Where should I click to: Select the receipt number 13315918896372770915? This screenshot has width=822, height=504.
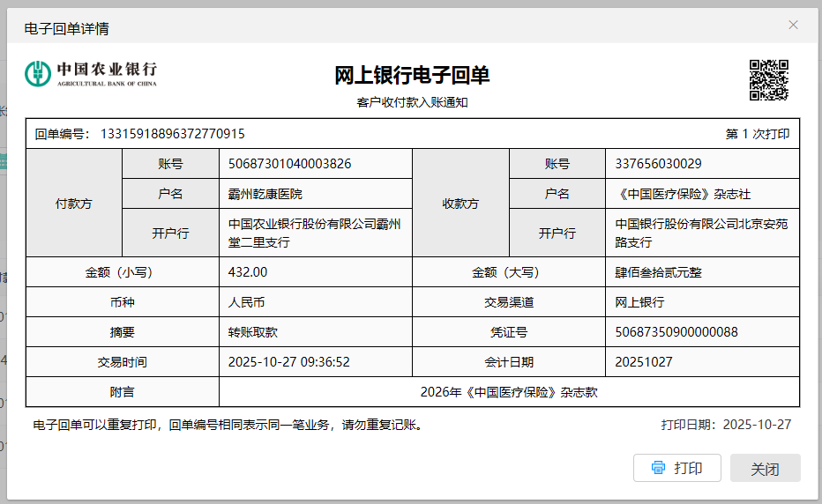pyautogui.click(x=173, y=134)
